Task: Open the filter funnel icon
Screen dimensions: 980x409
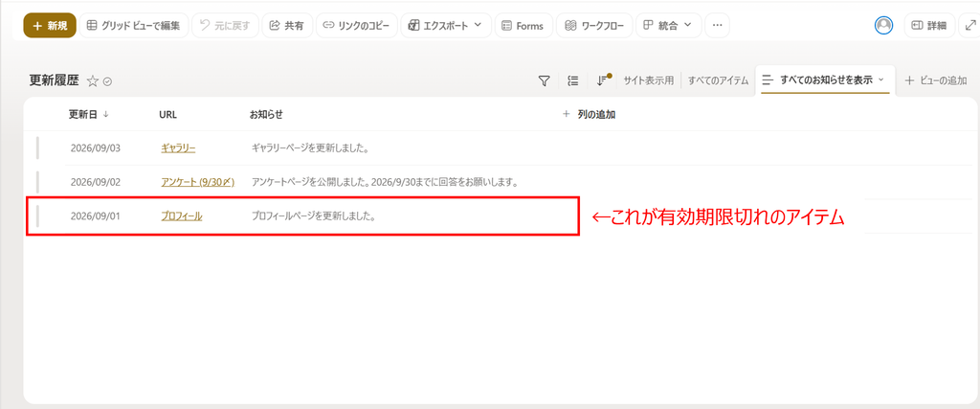Action: click(545, 80)
